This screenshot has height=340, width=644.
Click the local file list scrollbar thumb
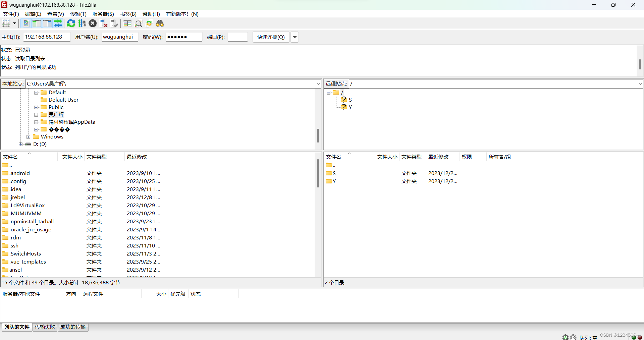[318, 173]
